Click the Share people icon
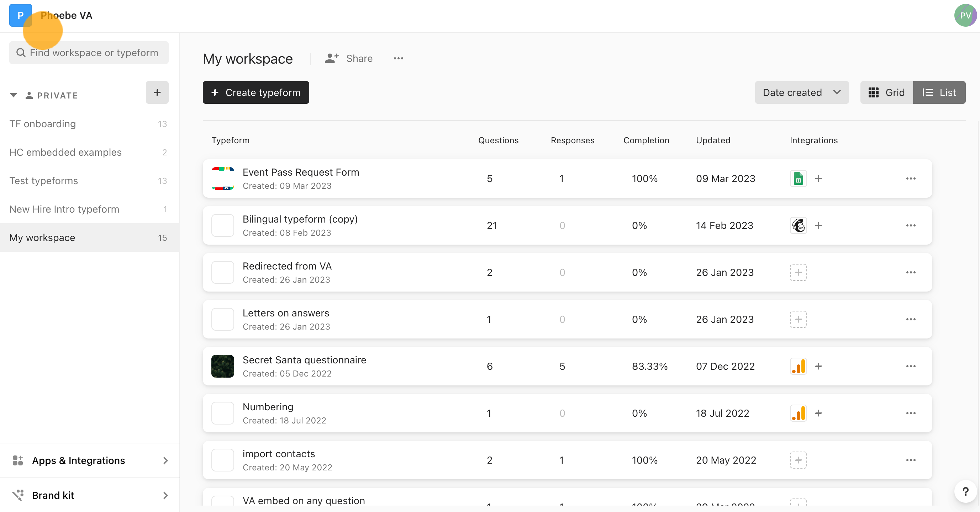 pos(331,58)
